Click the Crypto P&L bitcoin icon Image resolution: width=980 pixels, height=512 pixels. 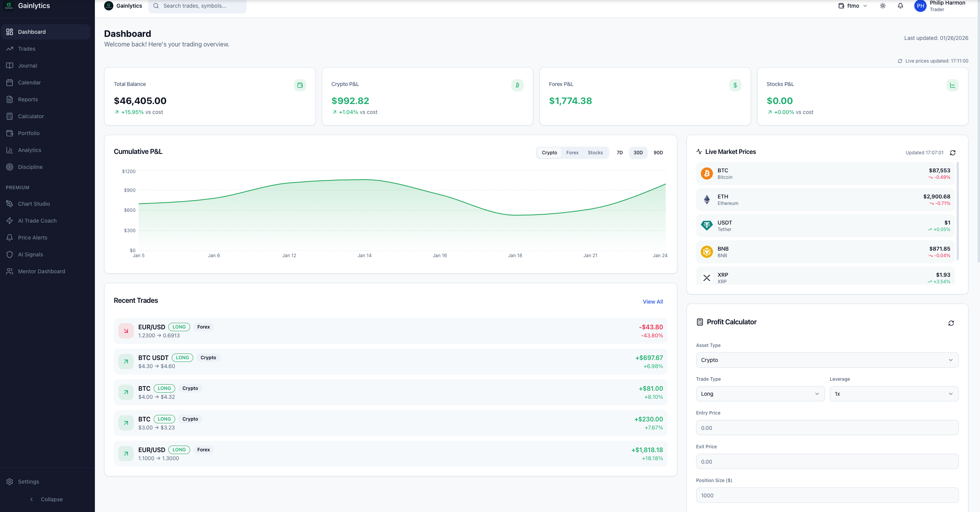[x=517, y=85]
